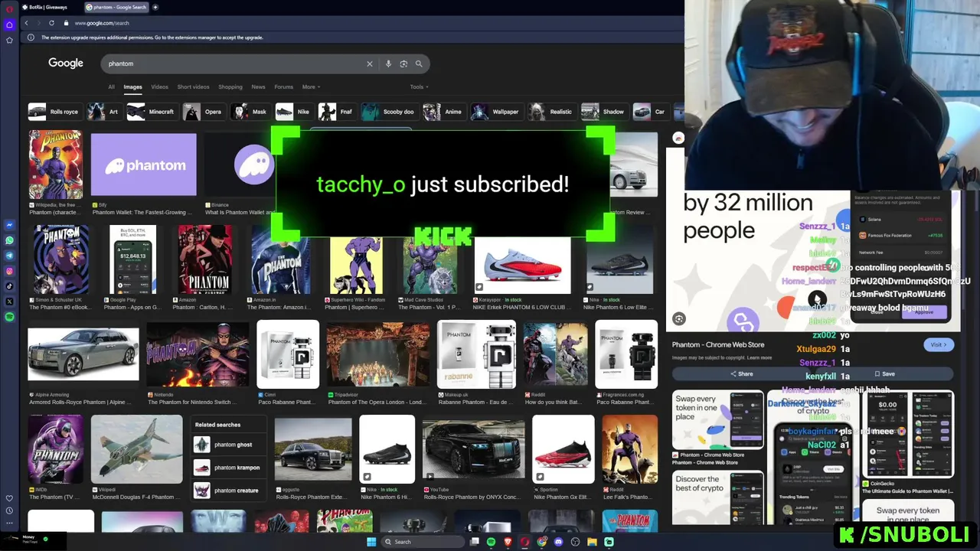Open Armored Rolls-Royce Phantom thumbnail
The image size is (980, 551).
point(83,354)
